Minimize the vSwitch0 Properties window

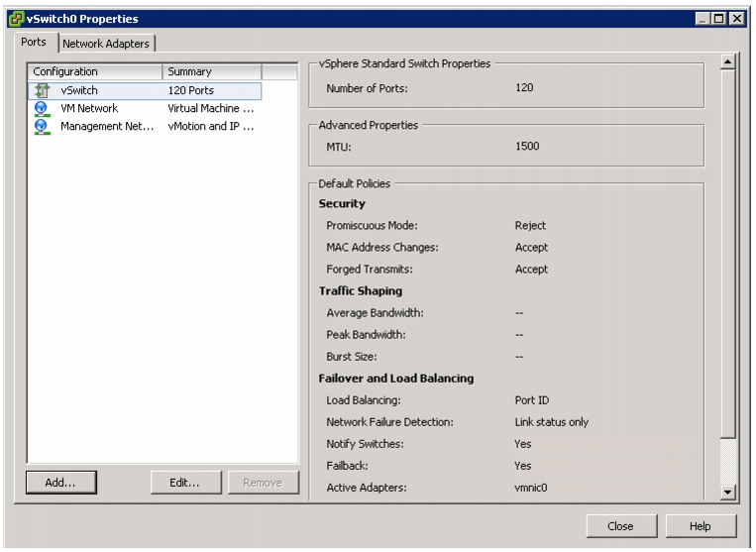click(702, 19)
